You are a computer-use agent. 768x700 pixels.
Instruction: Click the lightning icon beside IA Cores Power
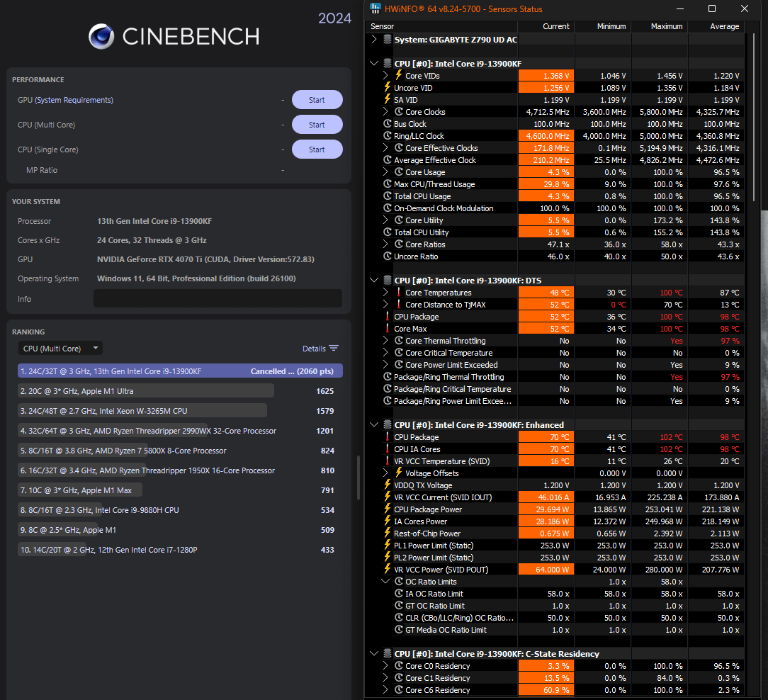tap(388, 521)
